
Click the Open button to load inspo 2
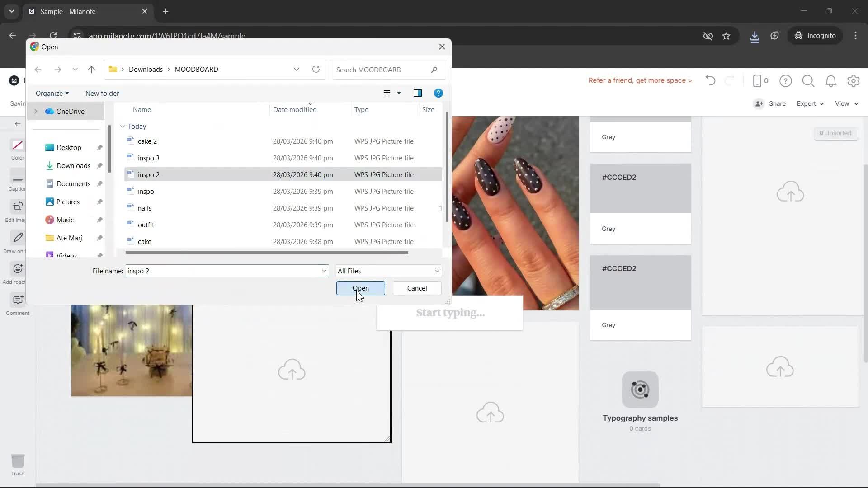coord(360,288)
